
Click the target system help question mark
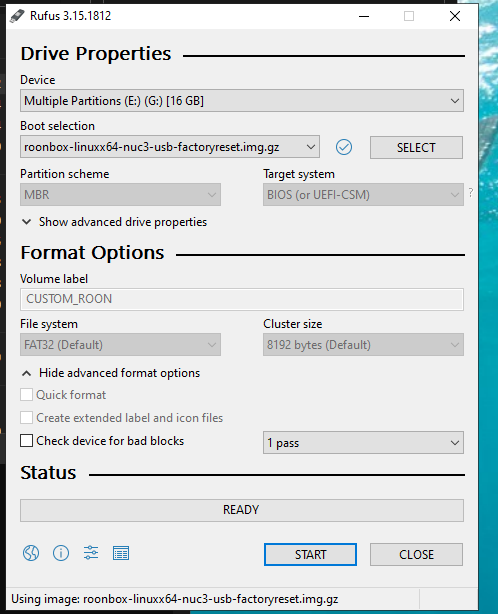click(x=471, y=193)
